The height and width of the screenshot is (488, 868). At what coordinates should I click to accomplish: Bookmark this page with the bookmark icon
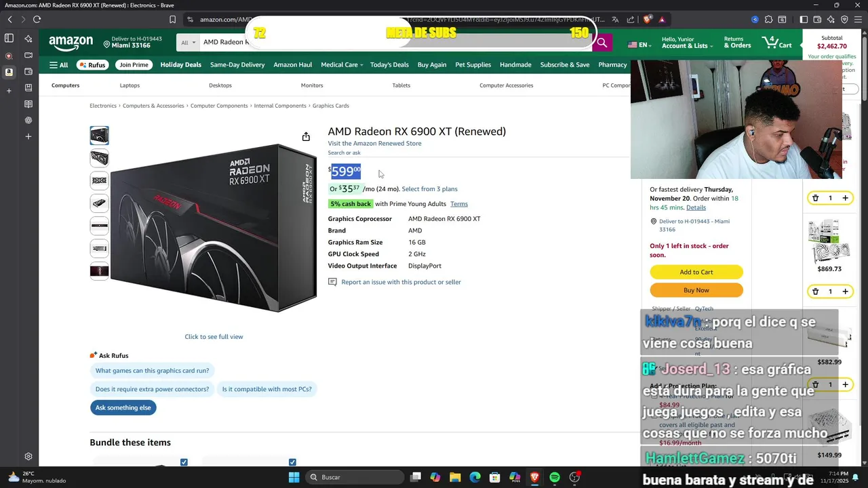(x=172, y=20)
